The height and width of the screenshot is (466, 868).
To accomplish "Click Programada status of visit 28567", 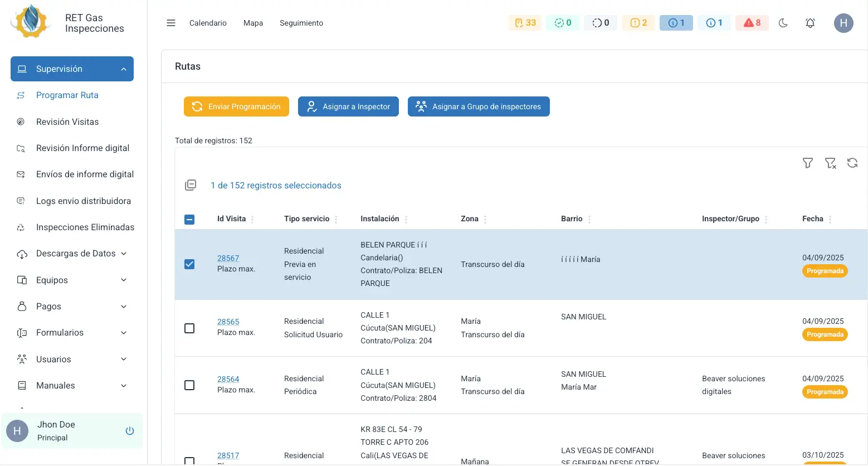I will pyautogui.click(x=825, y=271).
